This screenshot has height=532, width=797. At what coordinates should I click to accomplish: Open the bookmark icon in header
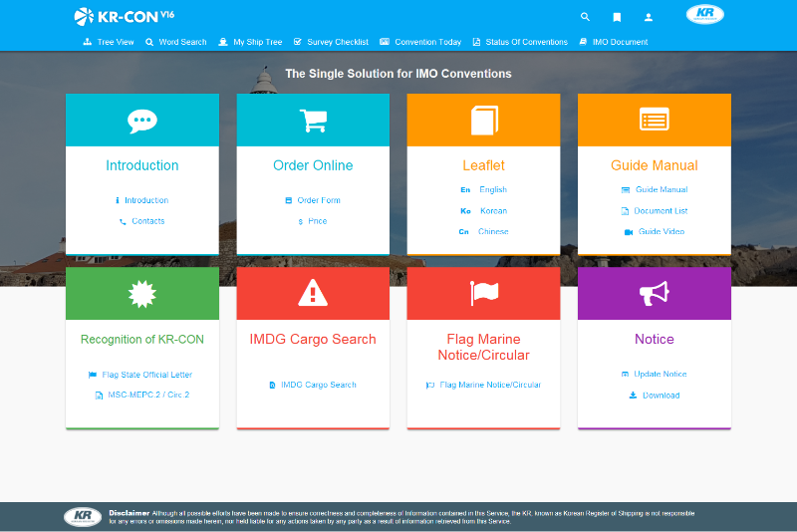click(617, 17)
